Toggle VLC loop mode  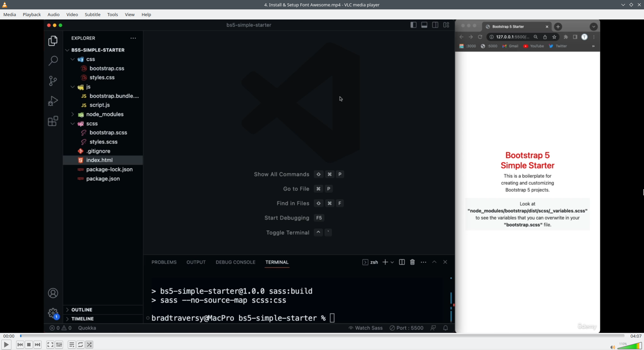(x=80, y=345)
